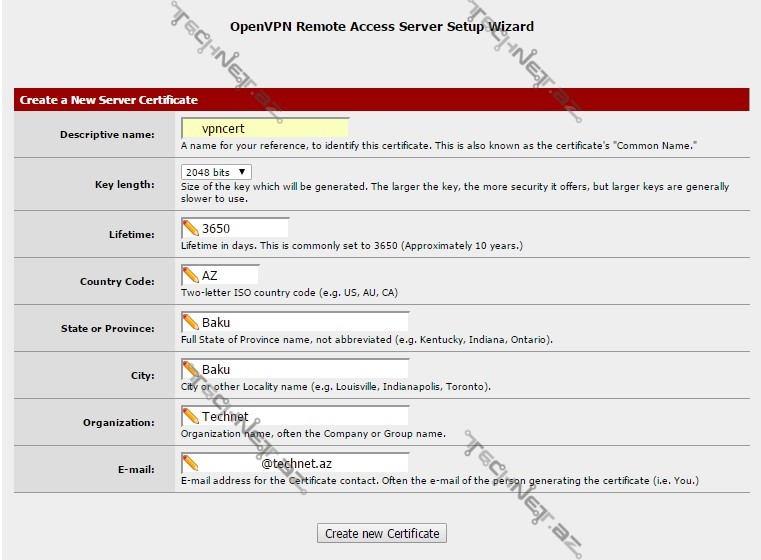Image resolution: width=761 pixels, height=560 pixels.
Task: Click the Descriptive name label
Action: coord(107,134)
